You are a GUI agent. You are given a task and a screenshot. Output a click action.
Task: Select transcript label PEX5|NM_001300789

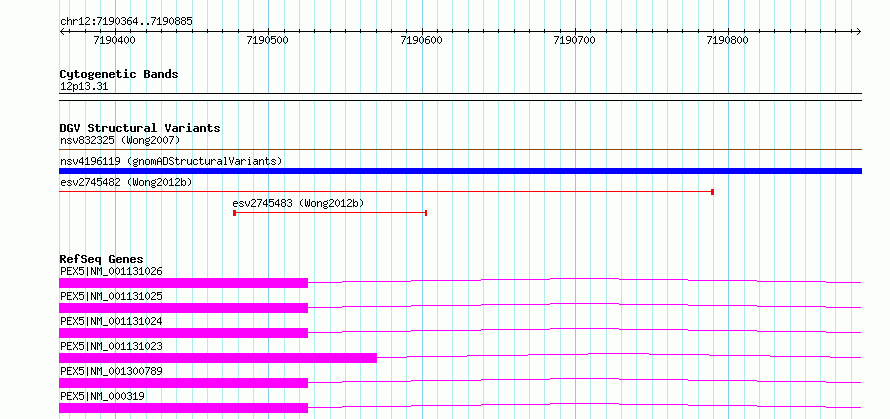coord(111,371)
